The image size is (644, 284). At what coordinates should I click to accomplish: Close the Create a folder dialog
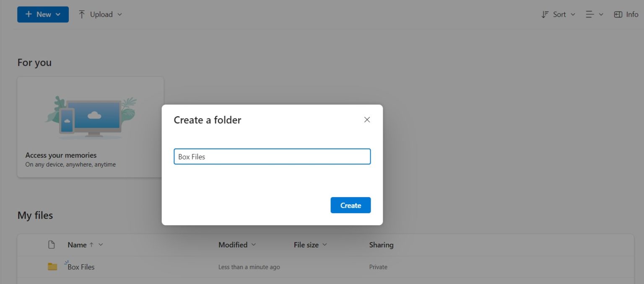(367, 120)
